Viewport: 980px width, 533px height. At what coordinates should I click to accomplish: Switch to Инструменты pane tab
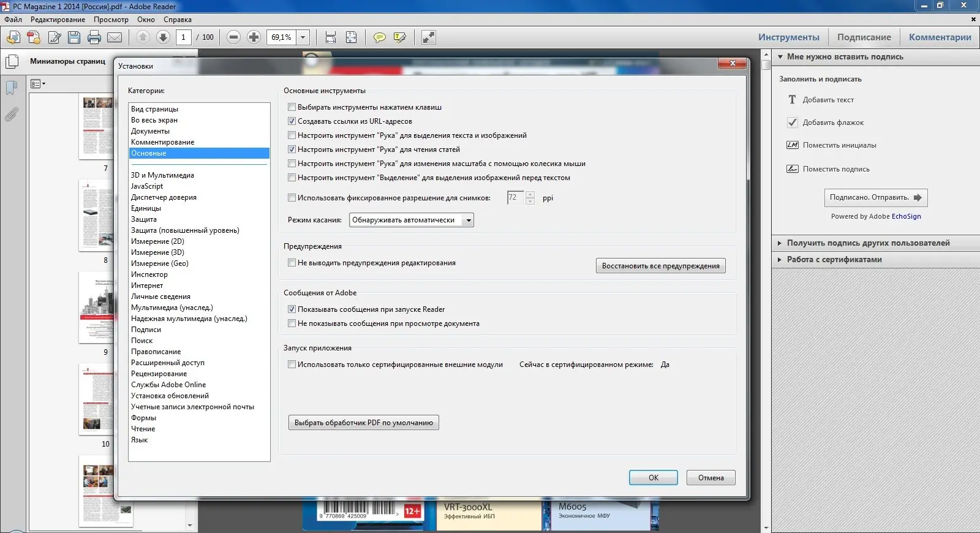pos(789,37)
